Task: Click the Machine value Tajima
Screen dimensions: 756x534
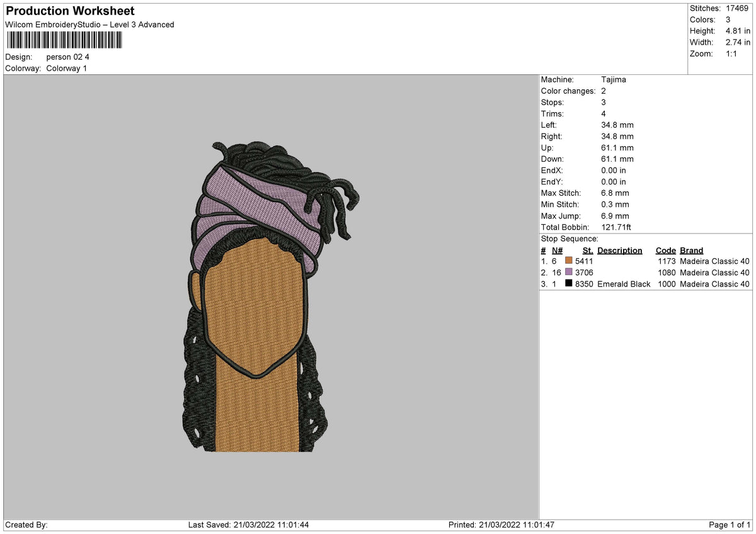Action: click(614, 80)
